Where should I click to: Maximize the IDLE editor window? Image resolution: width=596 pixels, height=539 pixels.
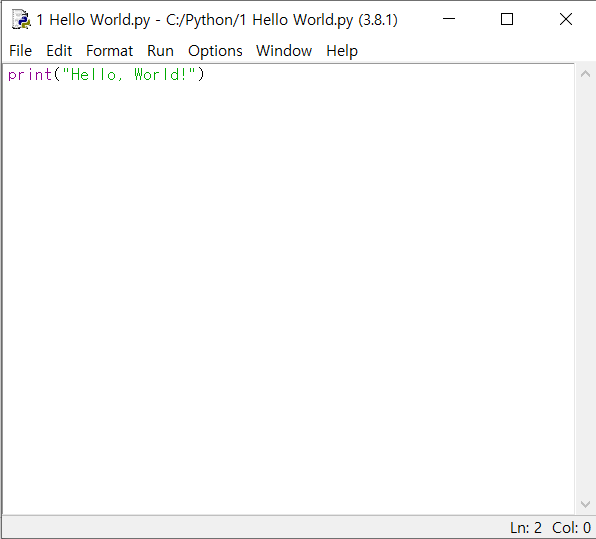(x=507, y=19)
